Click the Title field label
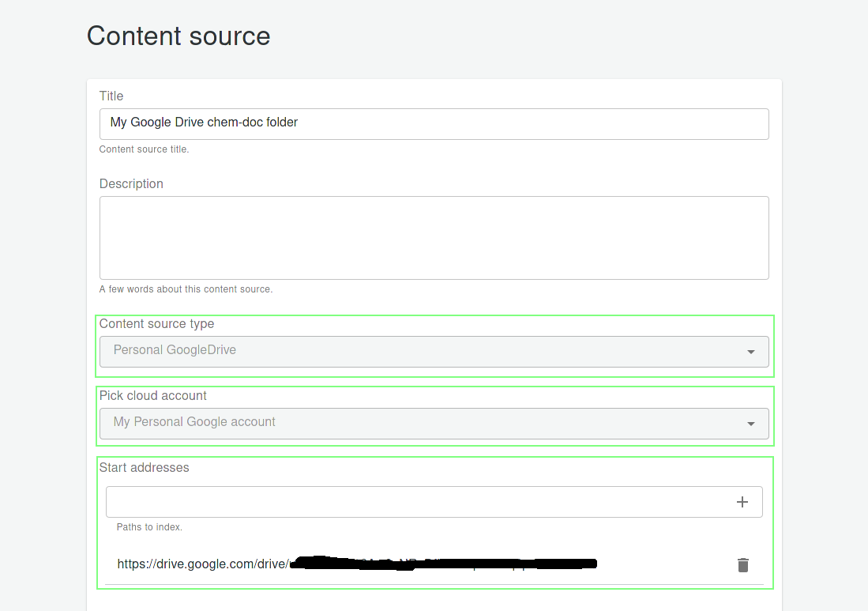 111,96
